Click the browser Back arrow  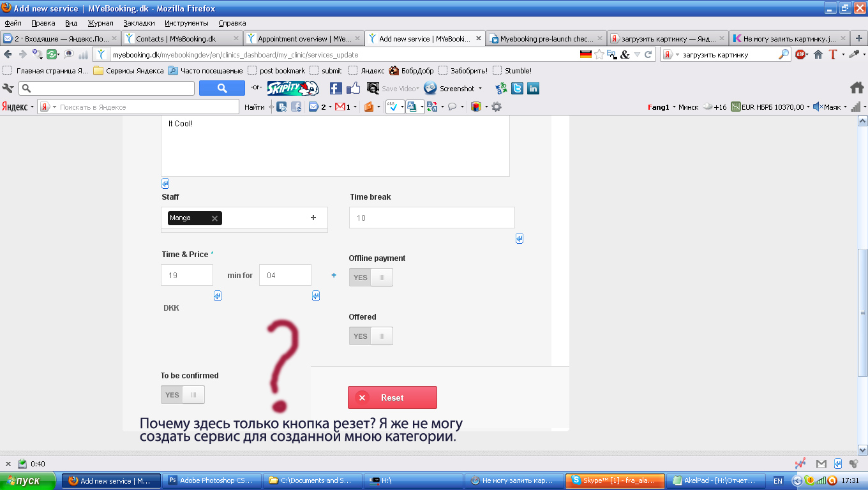(8, 55)
